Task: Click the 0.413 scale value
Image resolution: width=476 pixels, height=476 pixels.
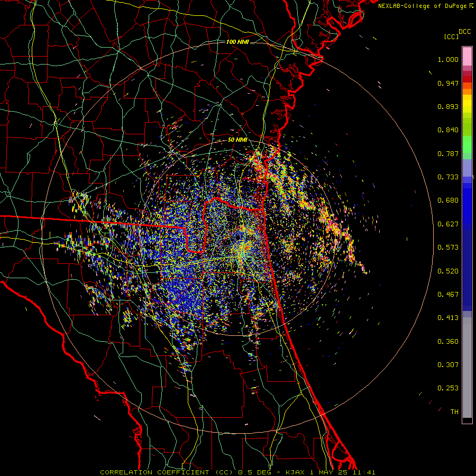Action: point(448,318)
